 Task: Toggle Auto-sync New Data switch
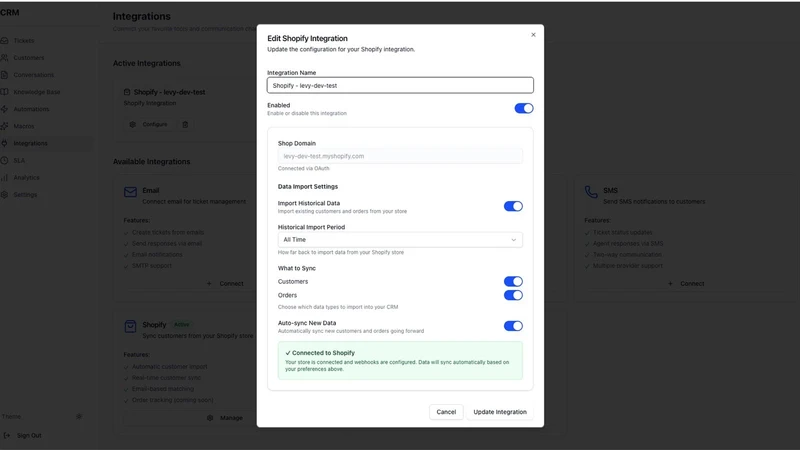tap(513, 326)
